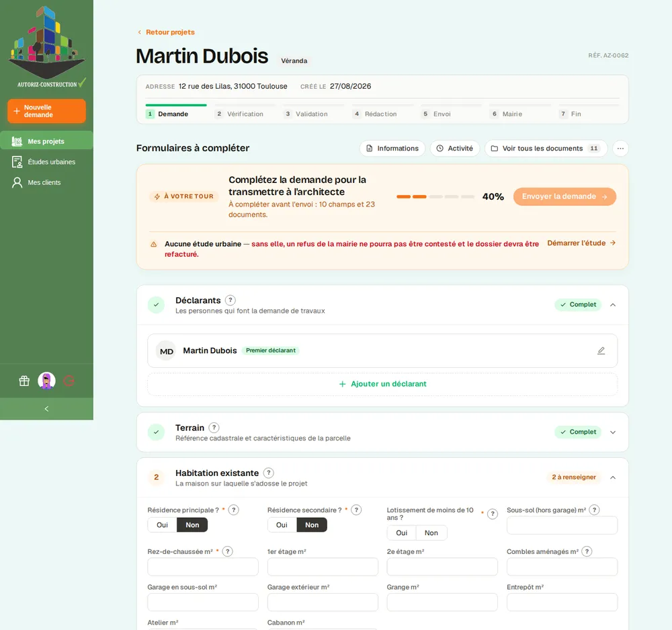
Task: Collapse the Habitation existante section
Action: (x=613, y=477)
